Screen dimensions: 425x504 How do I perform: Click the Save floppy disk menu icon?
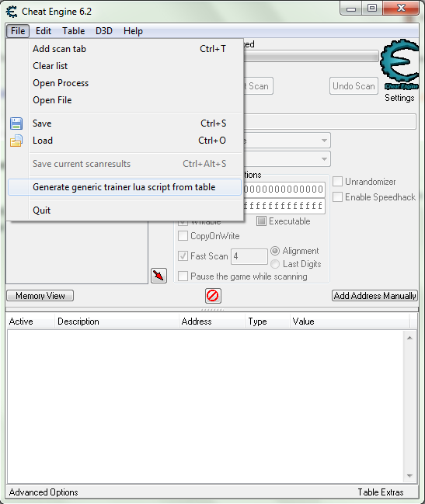(x=16, y=123)
